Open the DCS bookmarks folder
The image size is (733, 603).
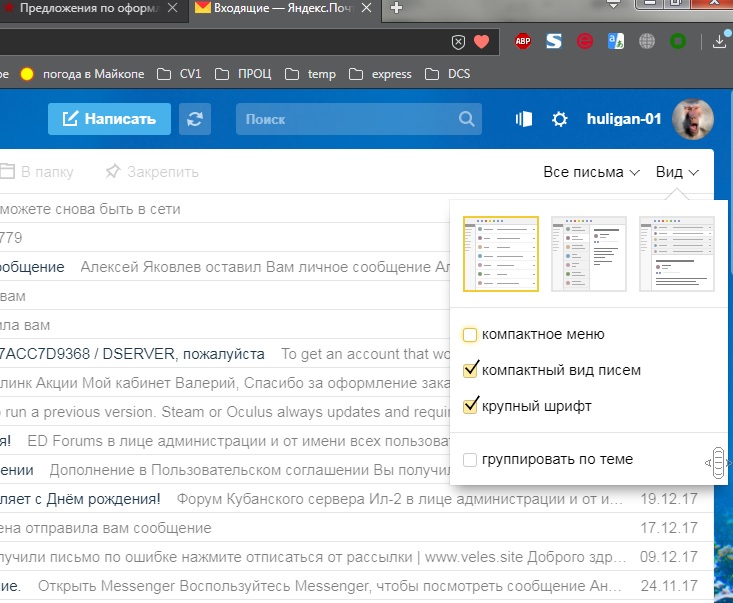click(447, 74)
